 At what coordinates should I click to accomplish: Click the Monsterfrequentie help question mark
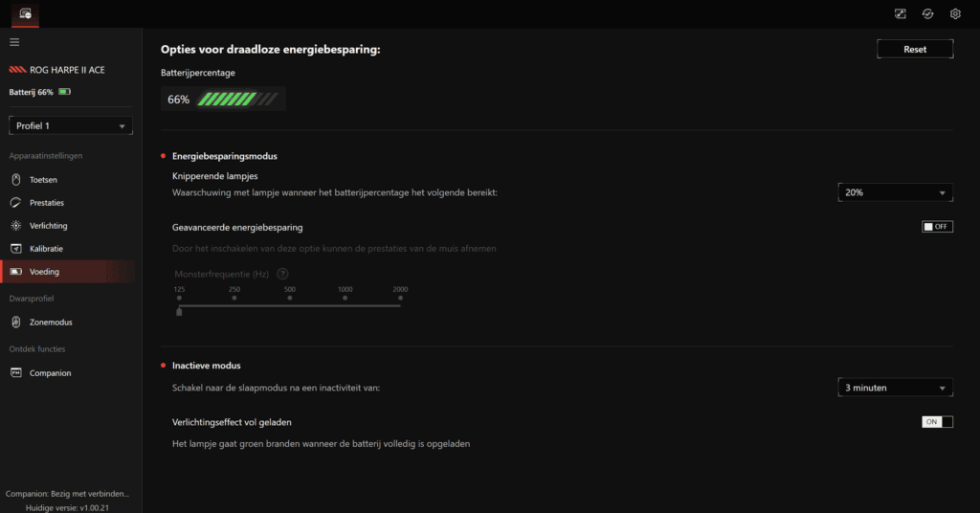pyautogui.click(x=282, y=274)
